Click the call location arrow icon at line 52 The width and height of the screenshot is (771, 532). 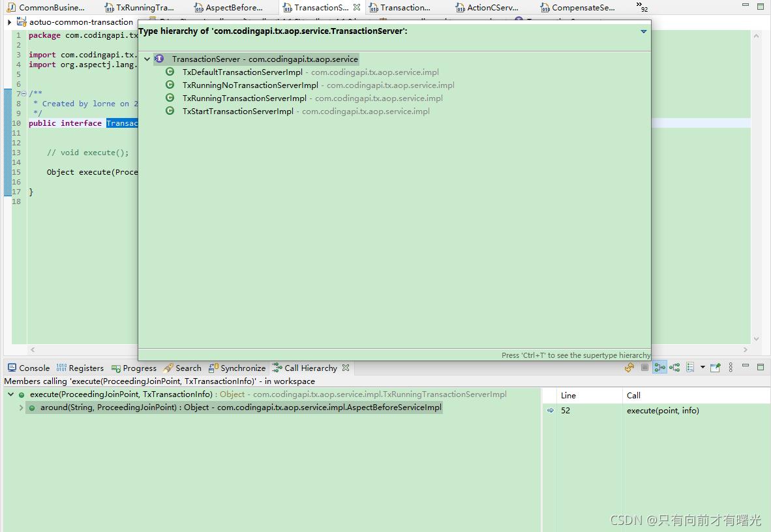click(x=551, y=411)
